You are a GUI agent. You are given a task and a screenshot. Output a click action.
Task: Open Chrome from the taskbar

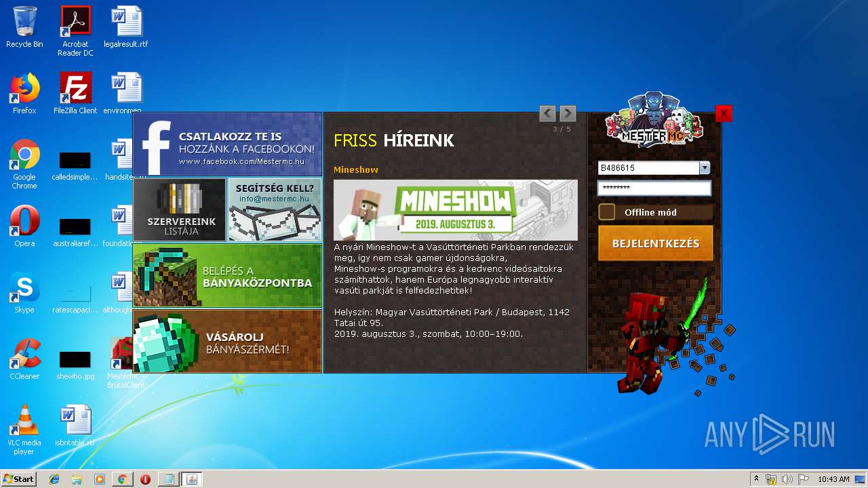pyautogui.click(x=122, y=479)
